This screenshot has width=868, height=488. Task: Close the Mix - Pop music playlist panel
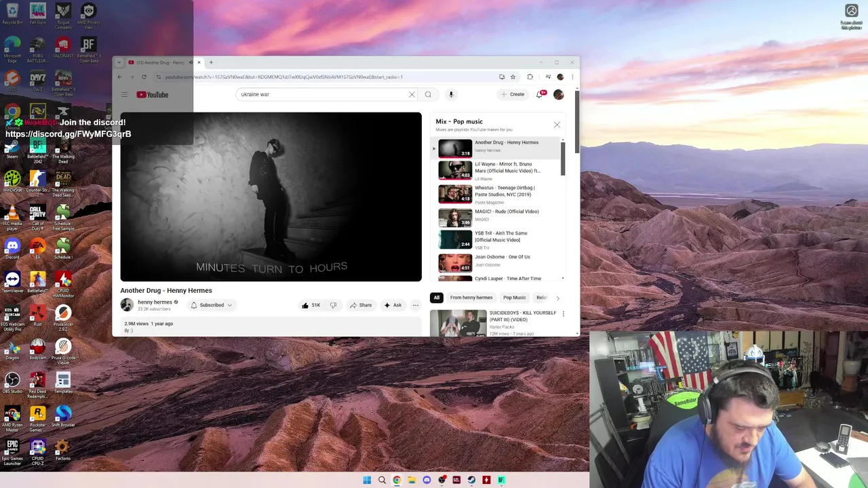click(x=557, y=125)
